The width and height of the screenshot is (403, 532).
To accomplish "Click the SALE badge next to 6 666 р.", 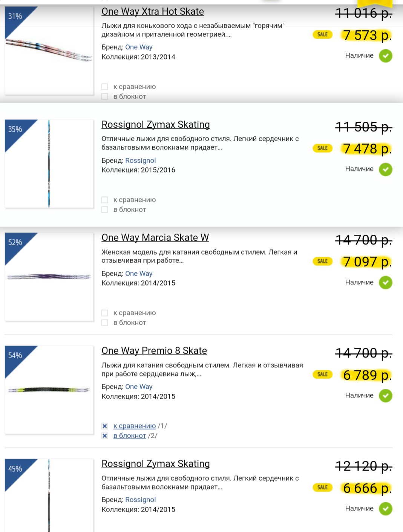I will tap(322, 488).
